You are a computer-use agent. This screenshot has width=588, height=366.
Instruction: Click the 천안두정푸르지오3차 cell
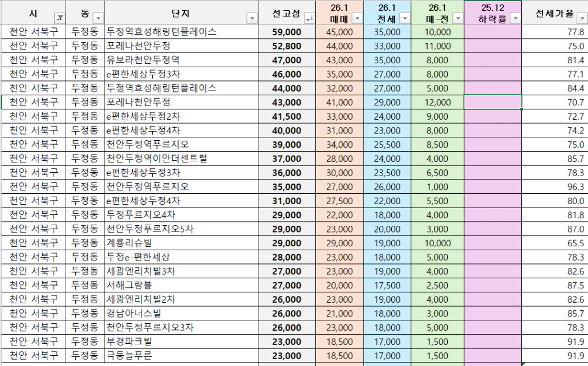point(181,327)
